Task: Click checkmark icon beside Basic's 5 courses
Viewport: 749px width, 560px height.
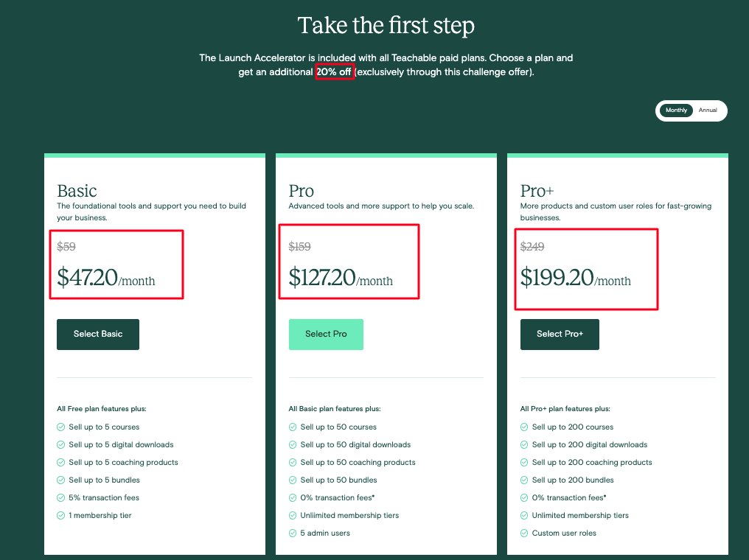Action: click(x=61, y=427)
